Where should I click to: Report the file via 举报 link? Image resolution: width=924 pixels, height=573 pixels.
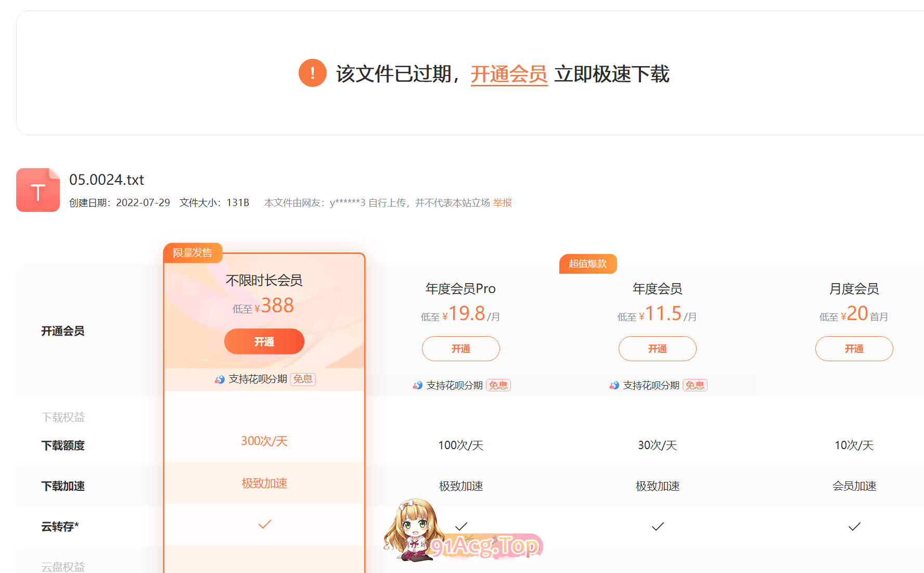tap(502, 202)
